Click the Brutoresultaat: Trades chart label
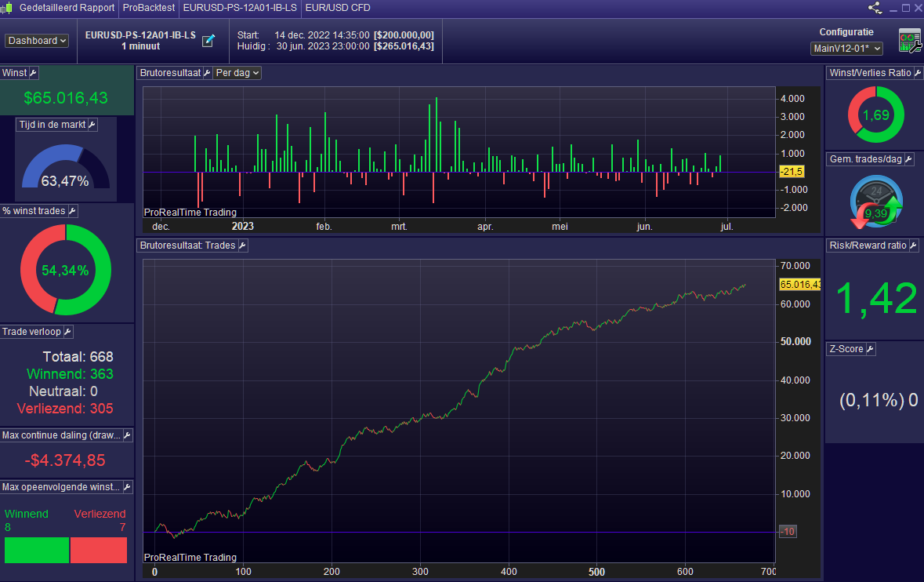 tap(187, 246)
